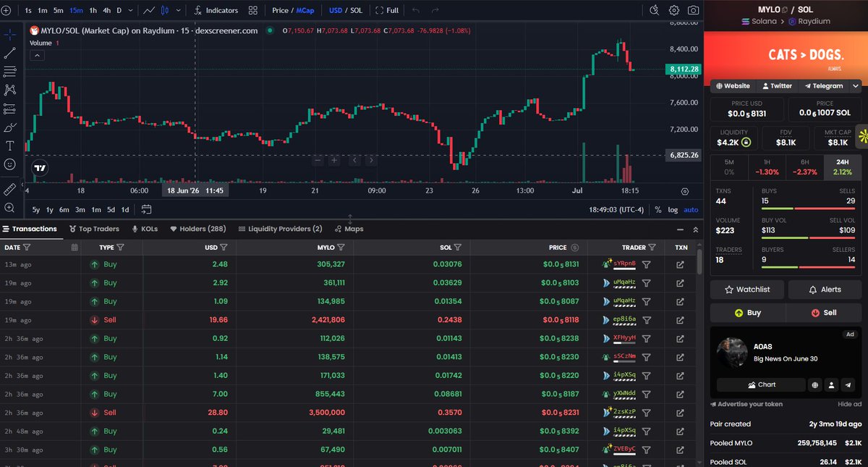
Task: Open the Liquidity Providers (2) tab
Action: click(280, 229)
